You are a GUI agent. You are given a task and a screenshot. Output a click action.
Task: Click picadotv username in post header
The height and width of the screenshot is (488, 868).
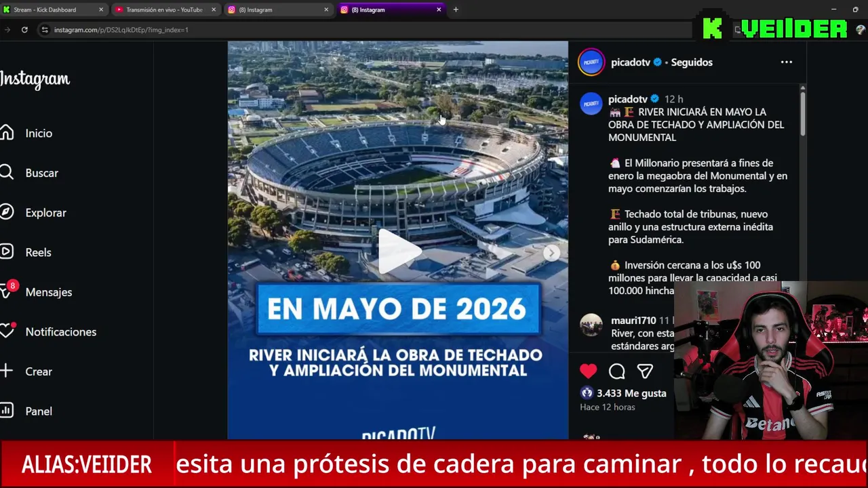(x=631, y=62)
